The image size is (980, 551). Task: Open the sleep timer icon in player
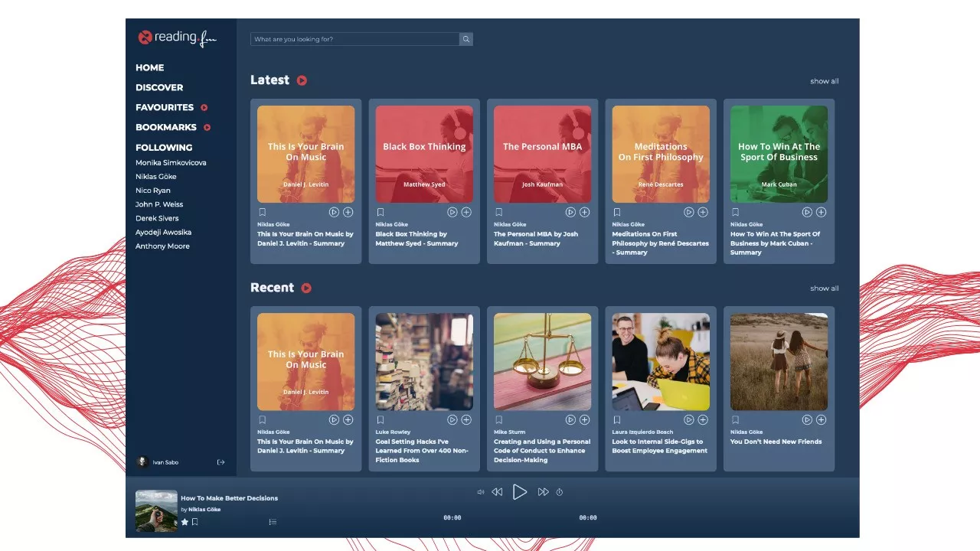pyautogui.click(x=560, y=492)
